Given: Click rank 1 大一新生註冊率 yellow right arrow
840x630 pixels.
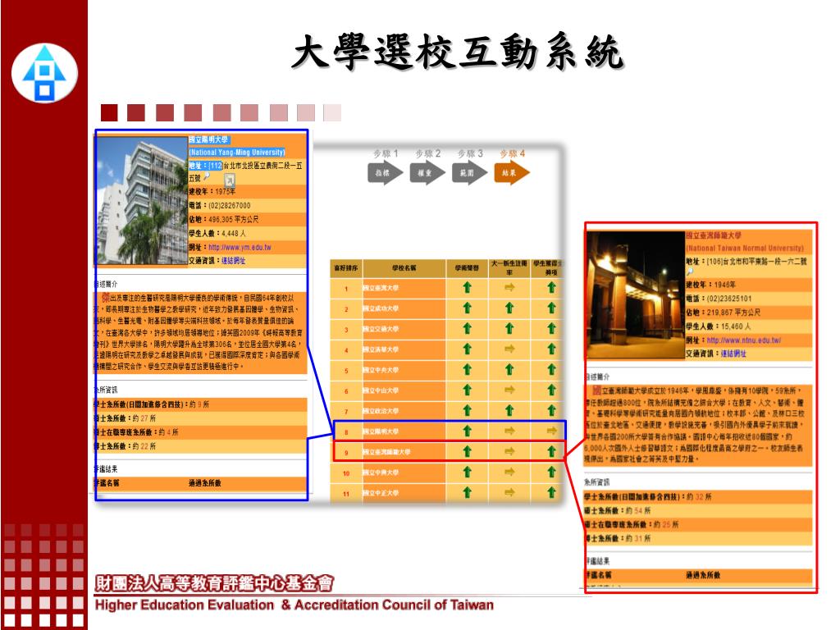Looking at the screenshot, I should [x=509, y=288].
